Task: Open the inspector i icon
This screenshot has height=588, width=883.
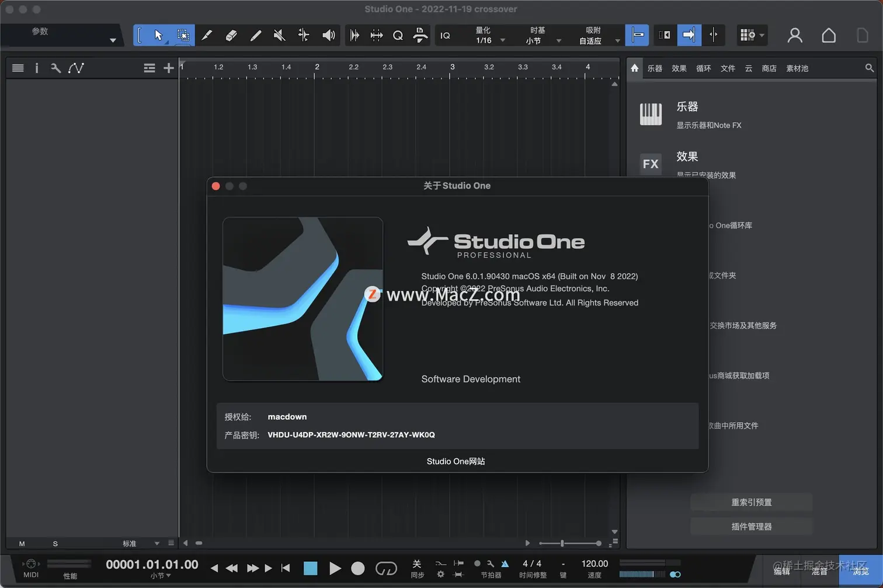Action: pos(36,68)
